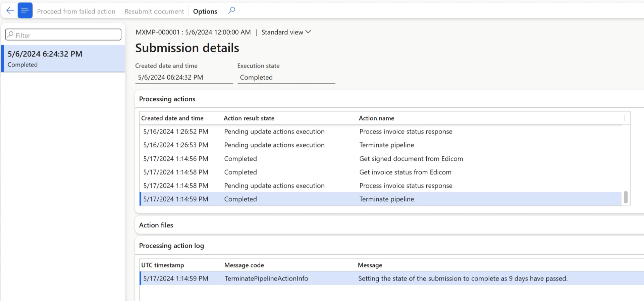Open the Processing actions grid options menu
The image size is (644, 301).
(625, 118)
